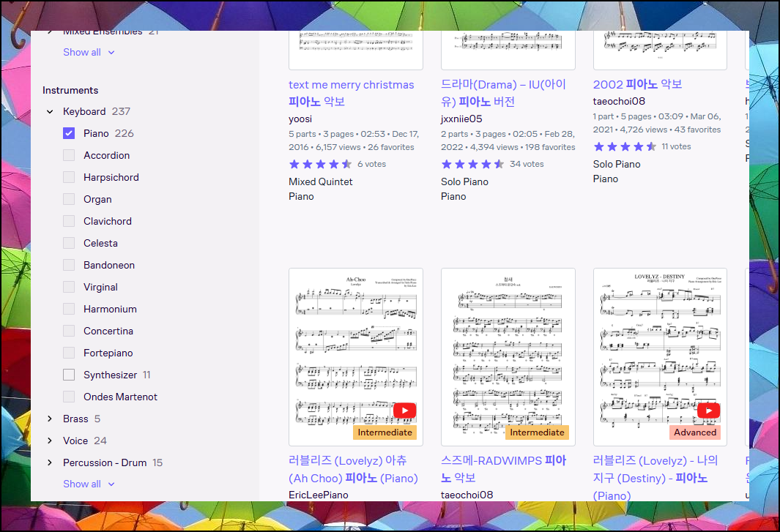Open 2002 piano sheet thumbnail
780x532 pixels.
pos(660,50)
